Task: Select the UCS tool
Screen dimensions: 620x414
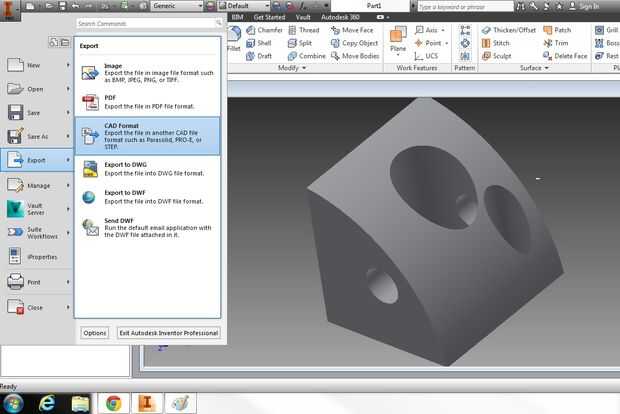Action: [x=426, y=56]
